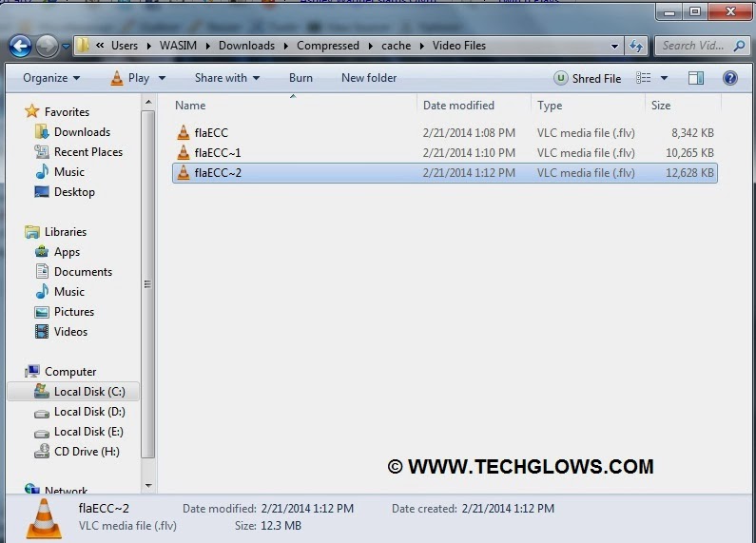Open Local Disk (E:)

tap(88, 432)
